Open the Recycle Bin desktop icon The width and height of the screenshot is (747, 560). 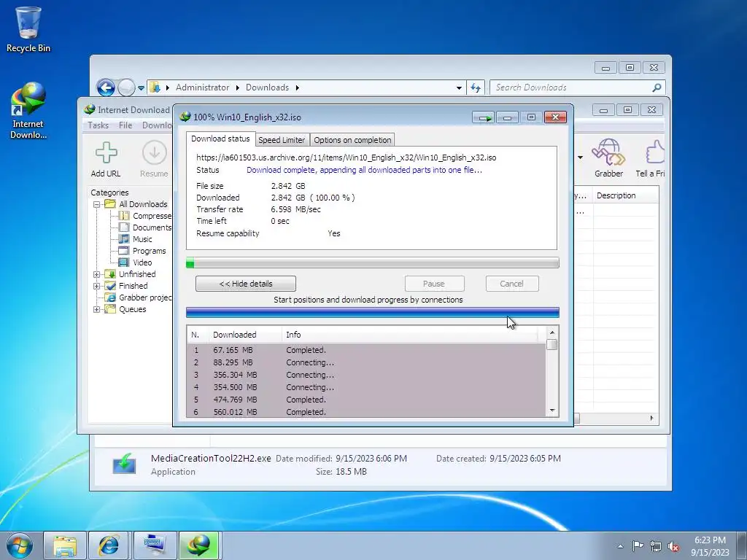click(x=28, y=28)
